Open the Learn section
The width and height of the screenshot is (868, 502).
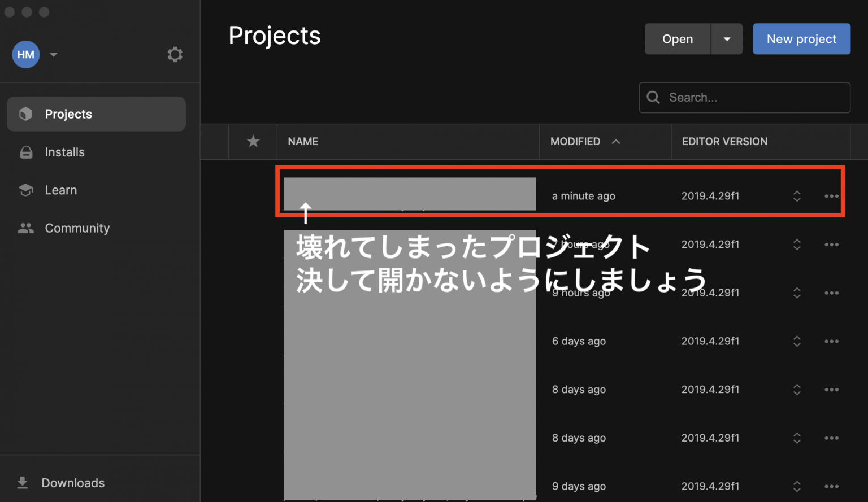[x=60, y=190]
